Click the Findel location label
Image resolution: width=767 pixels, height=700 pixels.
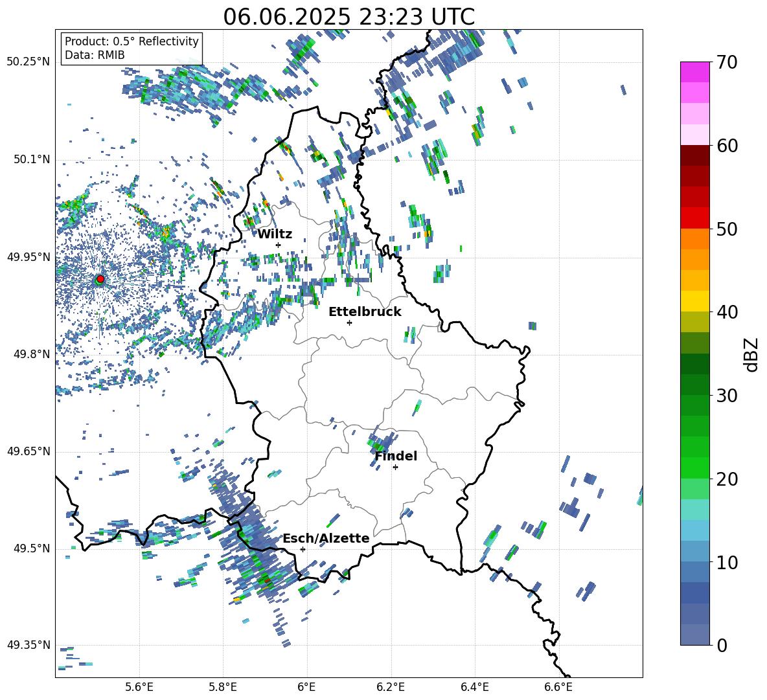(x=396, y=457)
